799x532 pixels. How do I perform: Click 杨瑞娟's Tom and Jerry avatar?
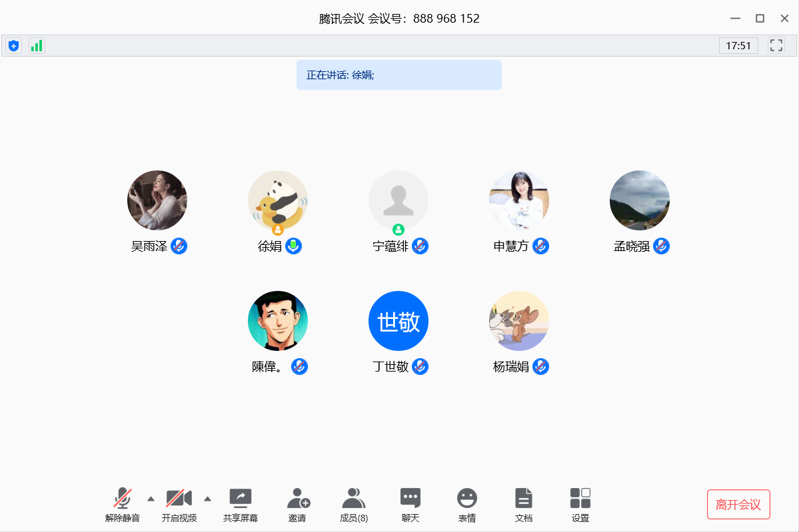[519, 321]
